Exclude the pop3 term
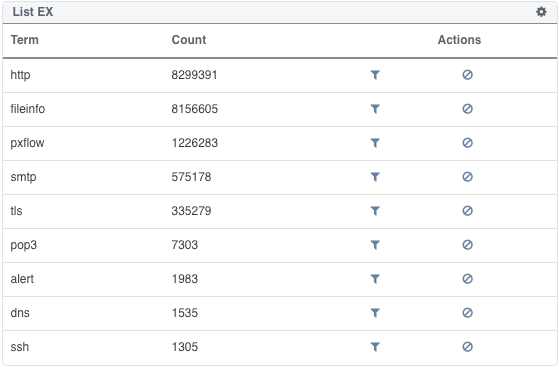 [467, 245]
